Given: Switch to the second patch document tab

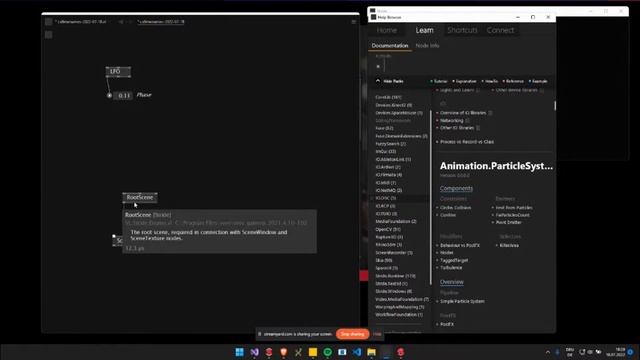Looking at the screenshot, I should point(162,22).
